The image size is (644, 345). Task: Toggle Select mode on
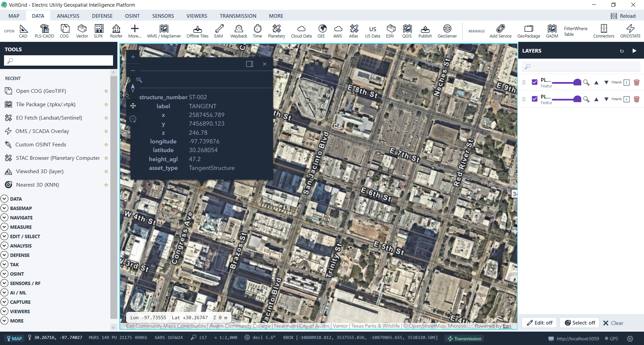[x=580, y=323]
